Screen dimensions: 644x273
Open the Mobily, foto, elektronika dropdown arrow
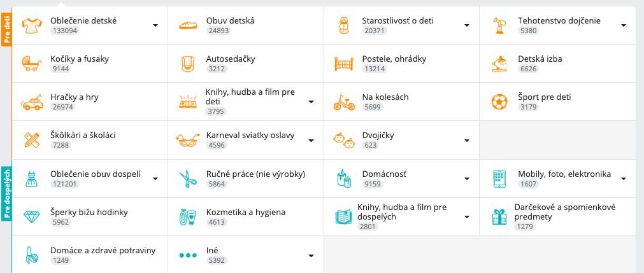(624, 179)
